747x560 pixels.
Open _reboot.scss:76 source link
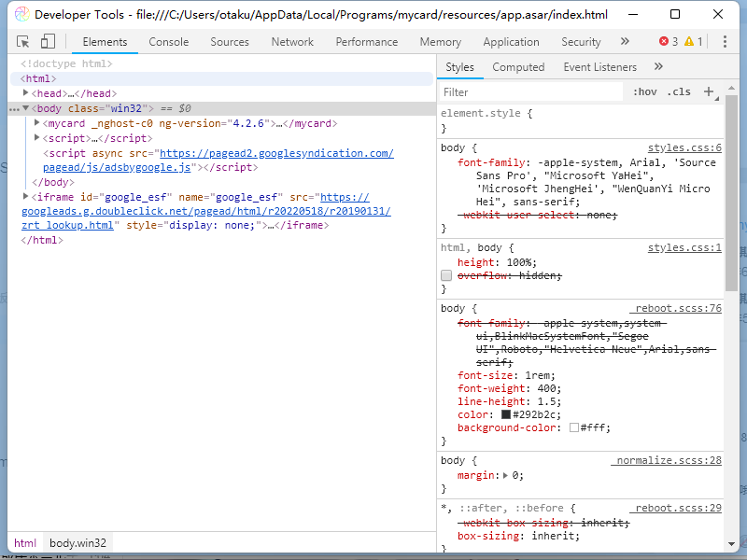[x=675, y=309]
